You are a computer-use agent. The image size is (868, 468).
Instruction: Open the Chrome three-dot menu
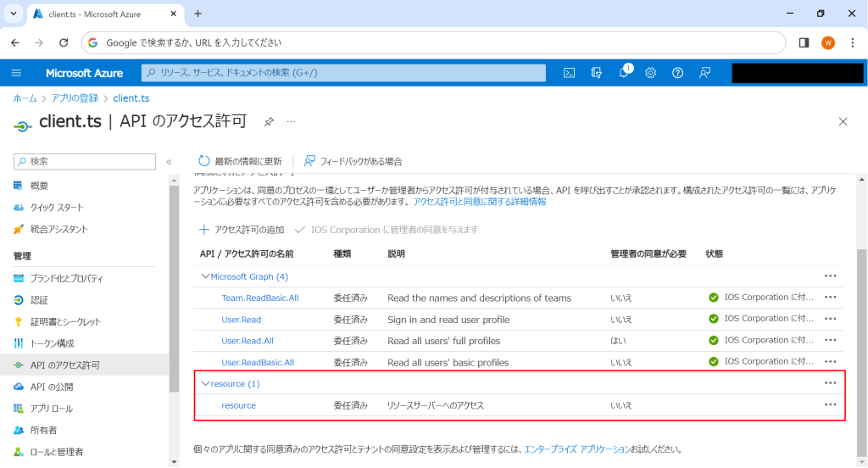pos(853,42)
